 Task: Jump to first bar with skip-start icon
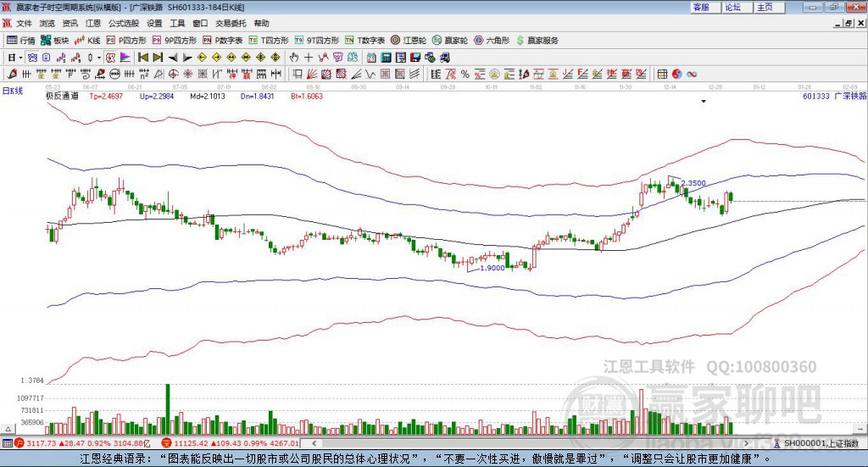[142, 58]
